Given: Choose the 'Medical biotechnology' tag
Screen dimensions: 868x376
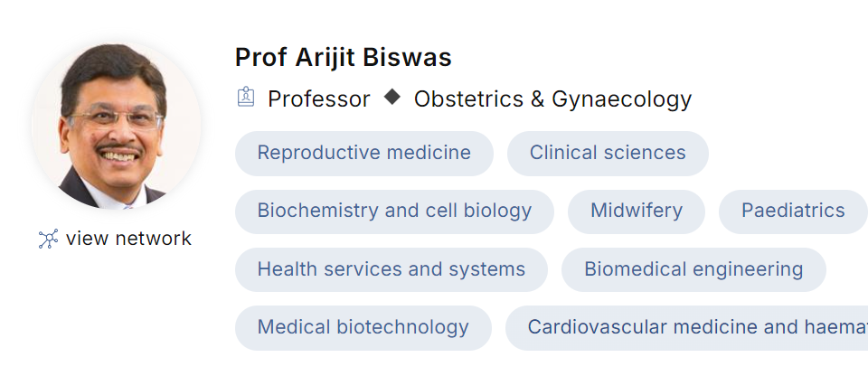Looking at the screenshot, I should pos(363,327).
